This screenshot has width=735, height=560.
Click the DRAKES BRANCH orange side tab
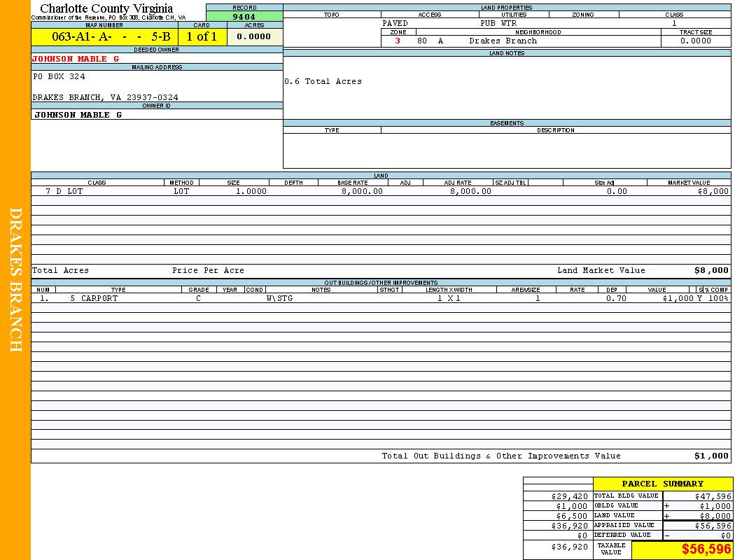click(x=15, y=280)
